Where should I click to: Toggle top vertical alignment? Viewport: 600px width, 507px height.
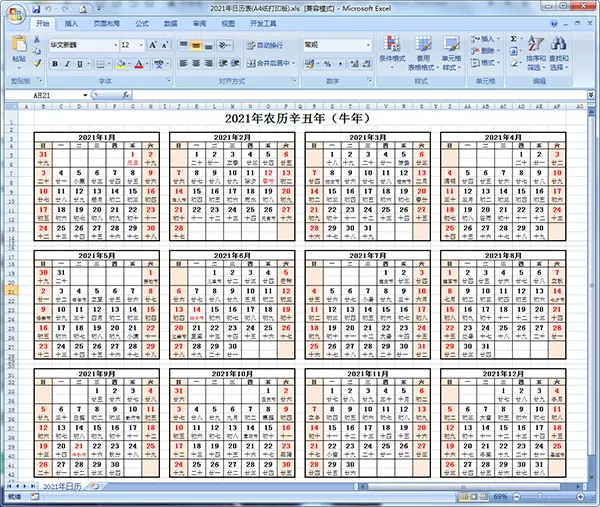point(184,46)
